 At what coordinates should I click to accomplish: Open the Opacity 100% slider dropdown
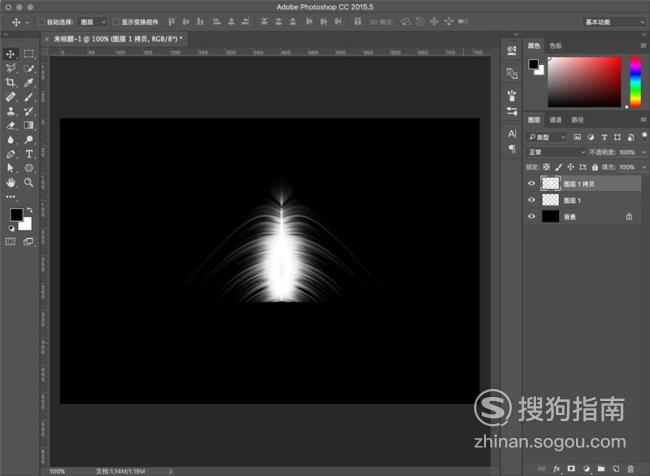644,152
